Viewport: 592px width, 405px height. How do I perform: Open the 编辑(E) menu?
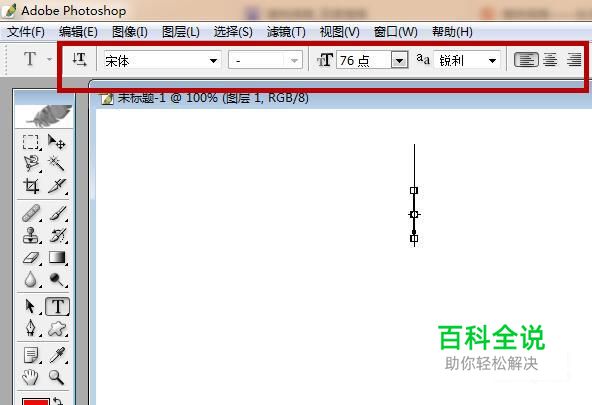79,32
